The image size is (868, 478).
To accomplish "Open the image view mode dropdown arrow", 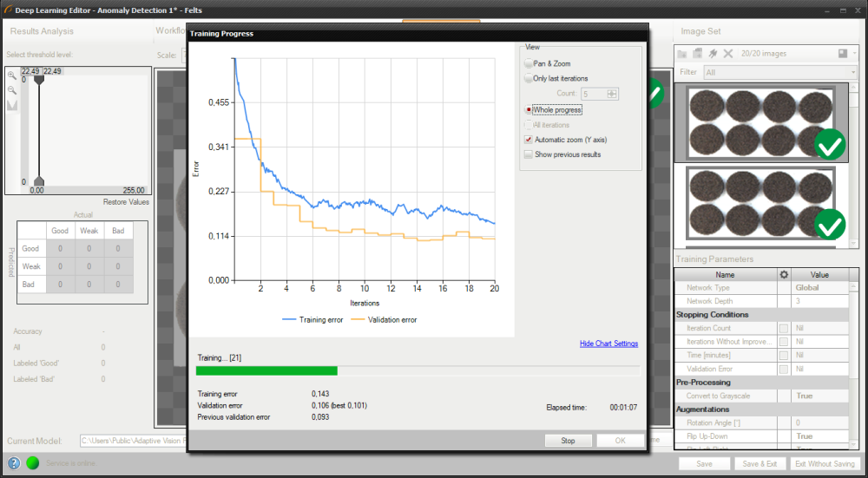I will (x=854, y=54).
